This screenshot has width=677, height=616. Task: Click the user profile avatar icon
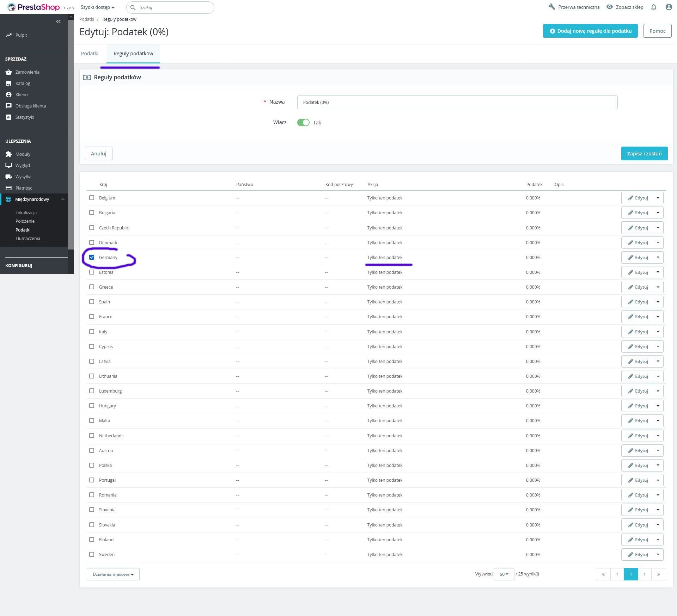pyautogui.click(x=669, y=7)
